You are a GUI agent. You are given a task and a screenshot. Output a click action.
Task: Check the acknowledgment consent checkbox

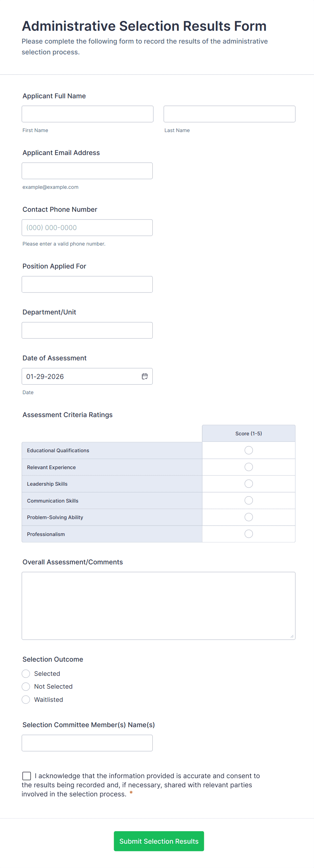(27, 776)
